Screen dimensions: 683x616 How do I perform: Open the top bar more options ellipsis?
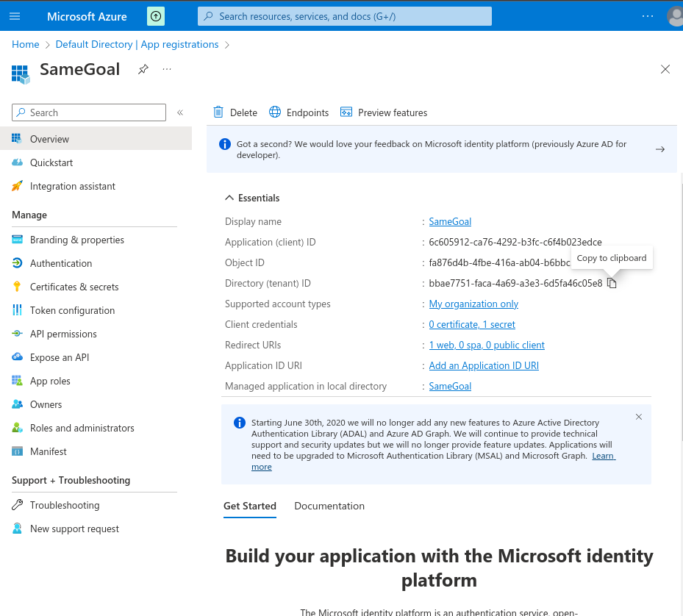tap(648, 16)
